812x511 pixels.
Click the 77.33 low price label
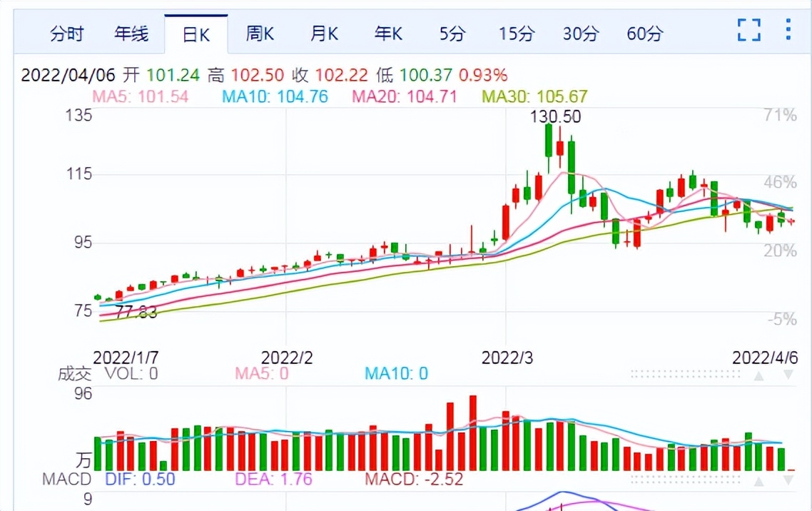[x=136, y=312]
